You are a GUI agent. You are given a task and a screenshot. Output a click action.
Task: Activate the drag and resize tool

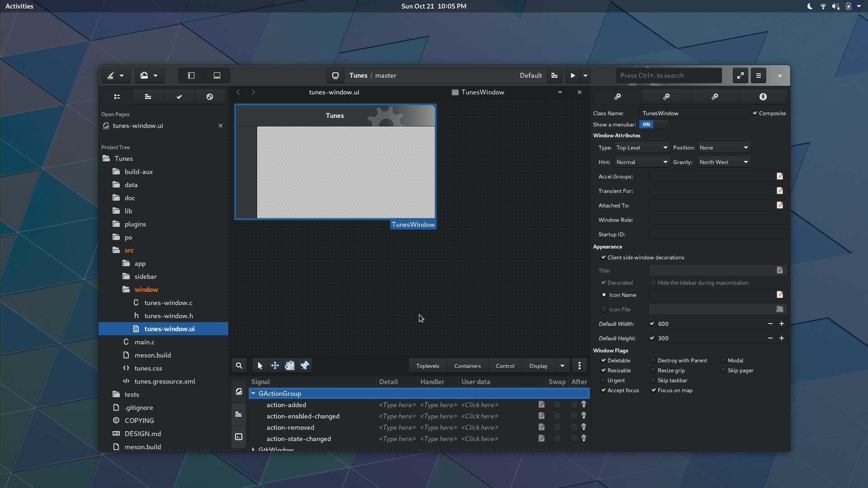coord(275,365)
